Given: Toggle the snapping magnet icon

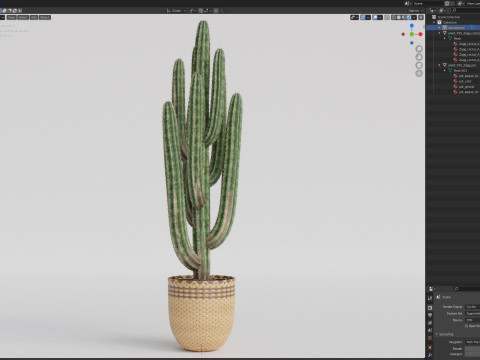Looking at the screenshot, I should [x=201, y=11].
